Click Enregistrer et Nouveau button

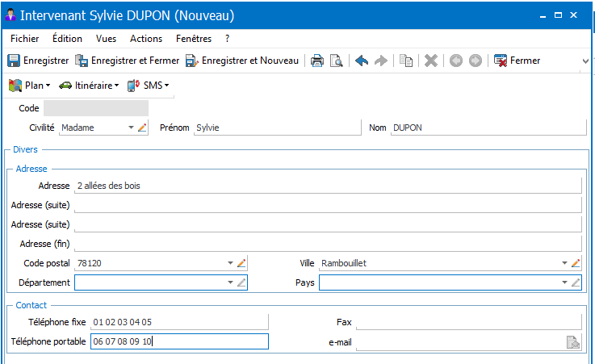[x=242, y=61]
